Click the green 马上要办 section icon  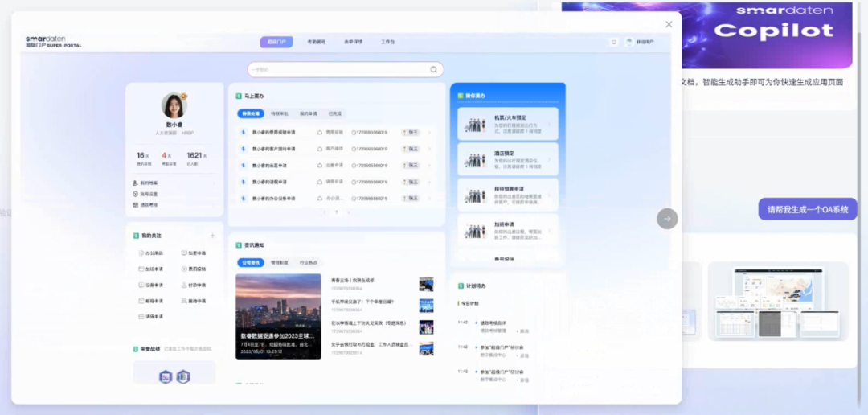click(239, 96)
